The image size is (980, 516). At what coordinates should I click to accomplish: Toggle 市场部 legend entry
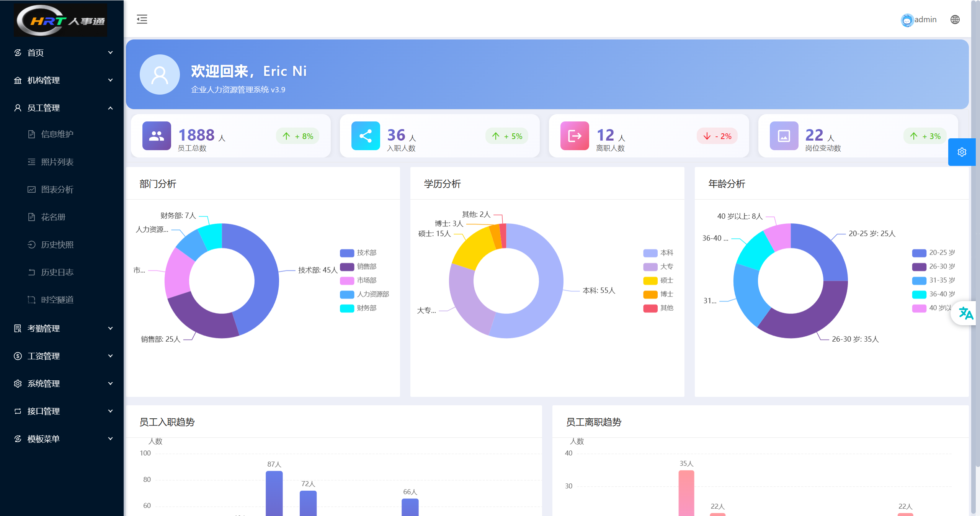(358, 280)
